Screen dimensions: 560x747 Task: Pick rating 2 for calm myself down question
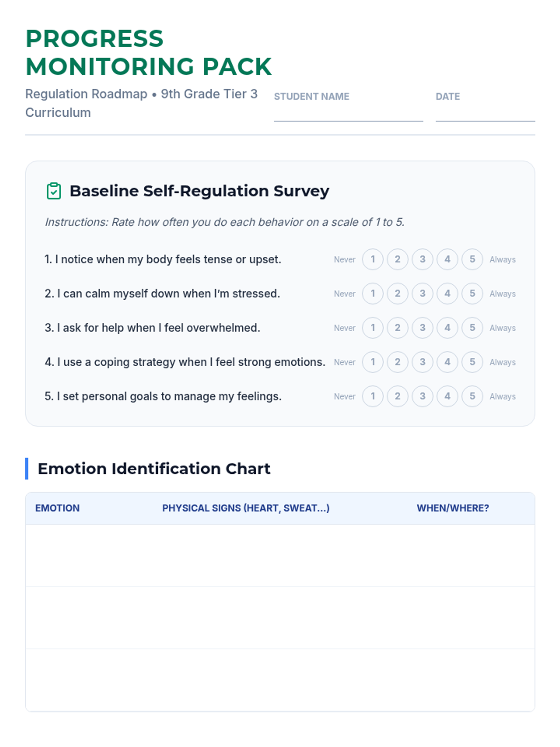[x=398, y=294]
